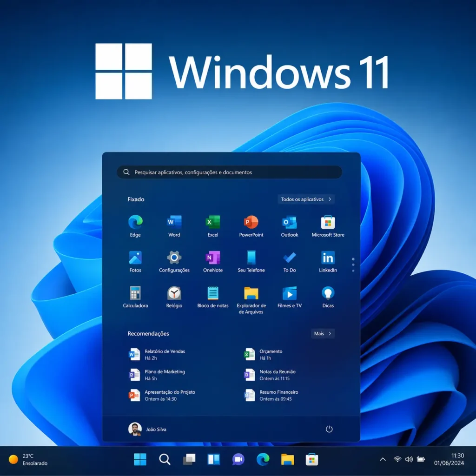Viewport: 476px width, 476px height.
Task: Open Edge from the taskbar
Action: pos(263,459)
